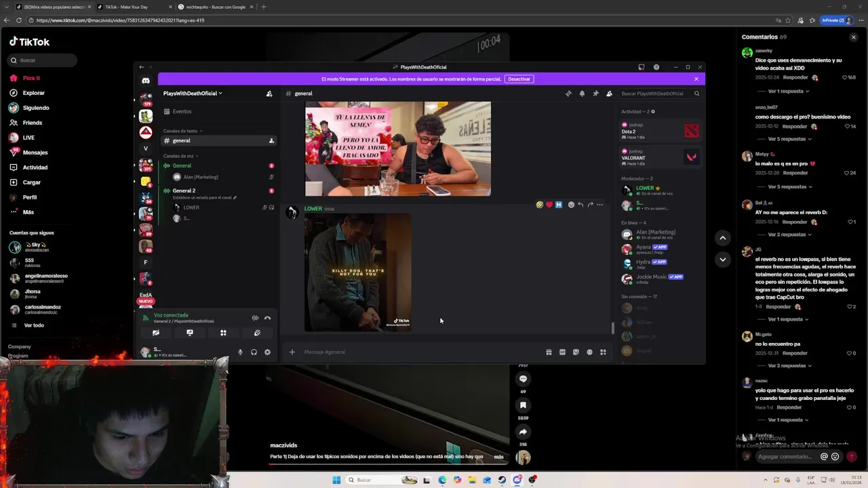This screenshot has width=868, height=488.
Task: Open sticker picker in Discord message bar
Action: pos(576,352)
